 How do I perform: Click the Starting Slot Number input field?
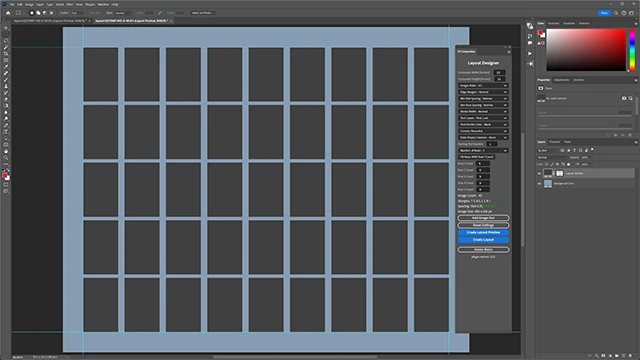coord(492,144)
